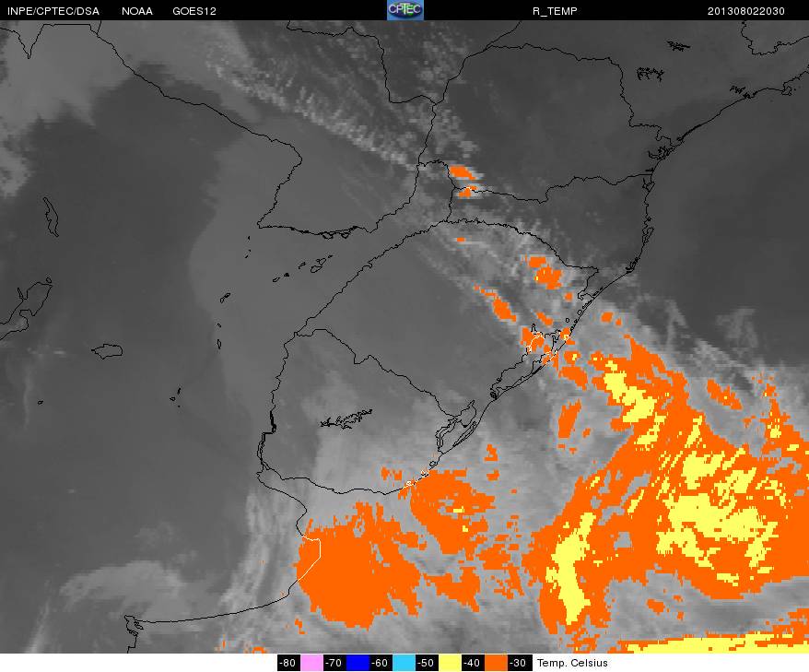Click the -70 legend value
809x672 pixels.
point(334,663)
